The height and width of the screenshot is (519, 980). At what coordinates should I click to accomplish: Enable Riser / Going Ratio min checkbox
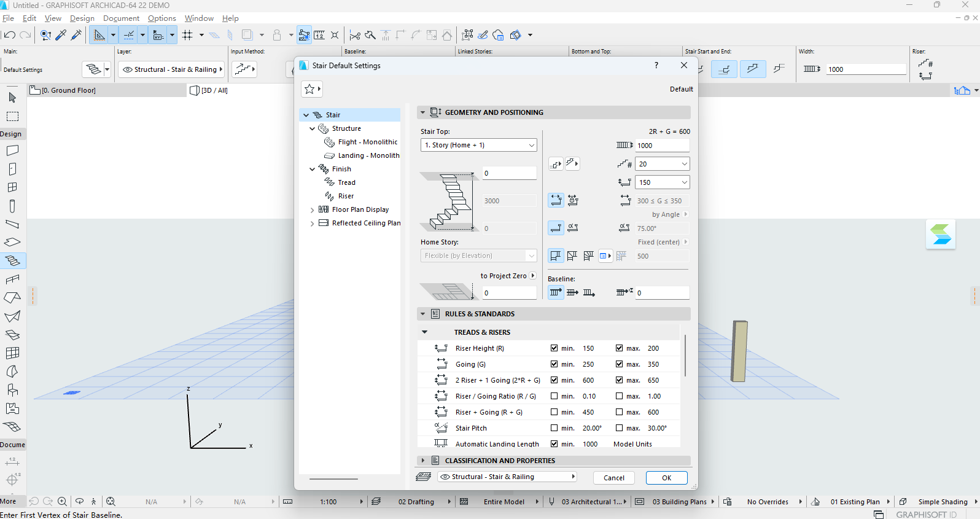[554, 396]
